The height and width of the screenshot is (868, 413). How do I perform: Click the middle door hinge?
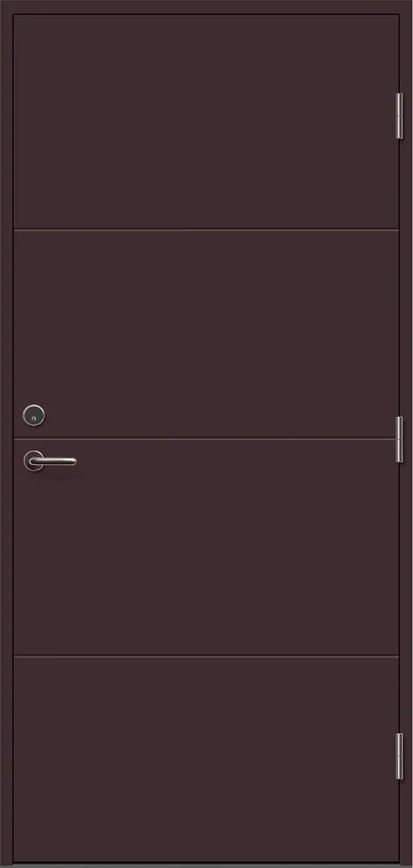(x=399, y=439)
